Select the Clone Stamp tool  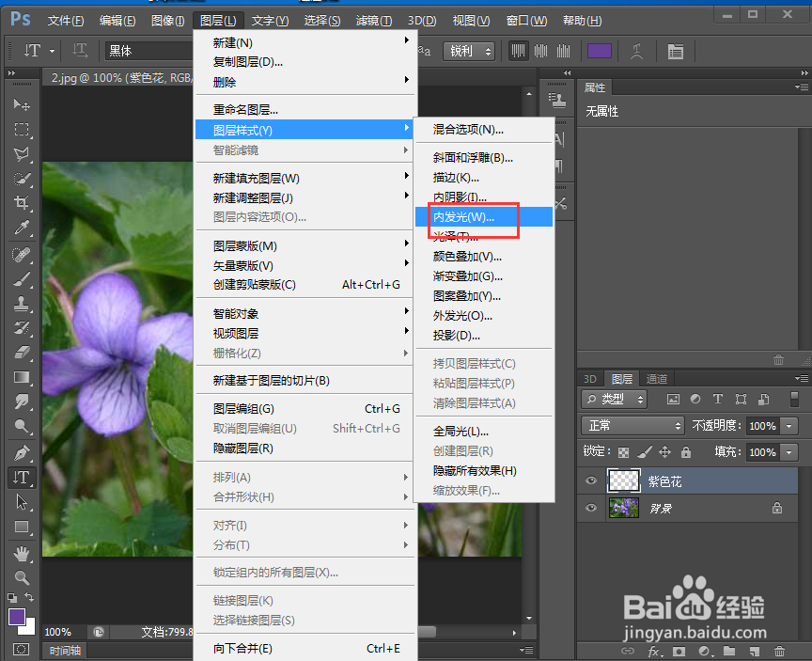click(22, 304)
